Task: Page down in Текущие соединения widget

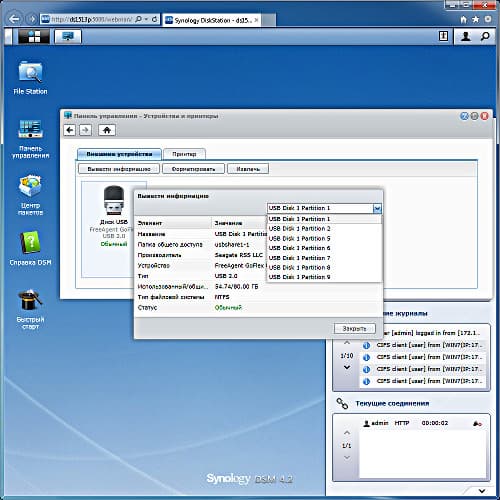Action: [x=347, y=457]
